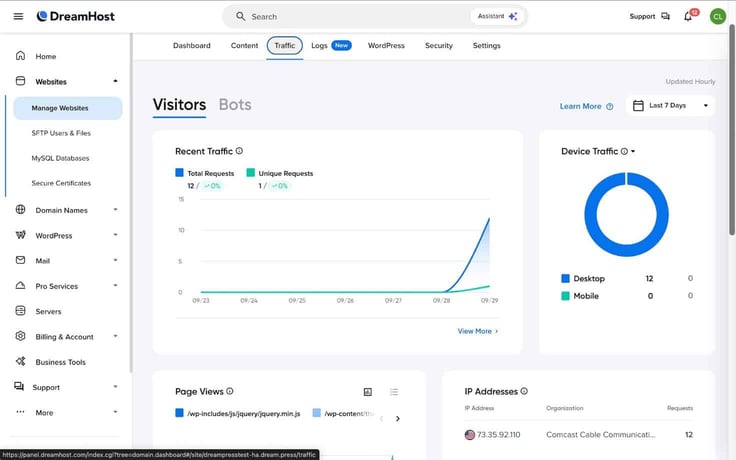The height and width of the screenshot is (460, 736).
Task: Click the Servers sidebar icon
Action: 20,311
